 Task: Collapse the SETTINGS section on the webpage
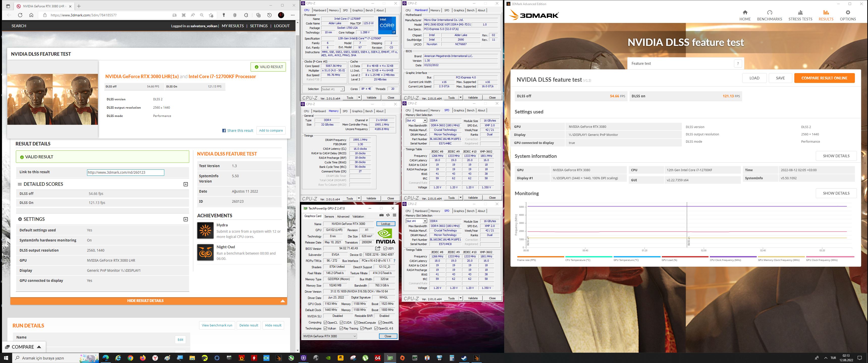185,219
